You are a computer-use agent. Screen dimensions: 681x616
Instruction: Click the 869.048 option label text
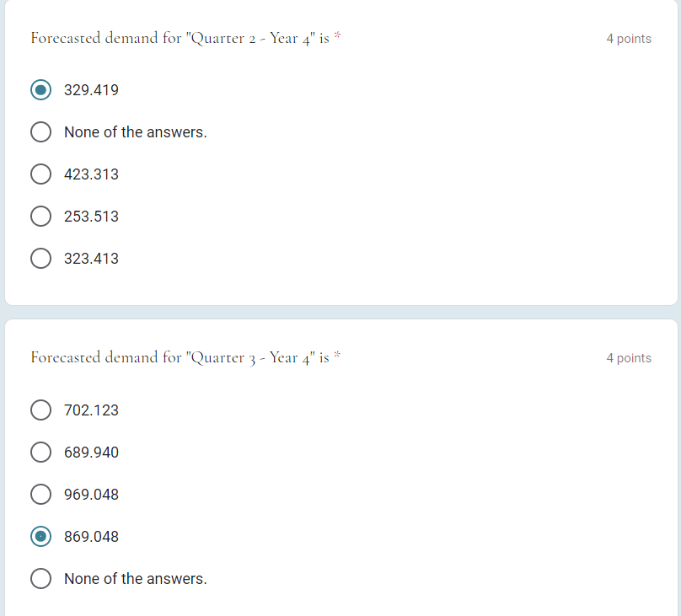click(91, 536)
